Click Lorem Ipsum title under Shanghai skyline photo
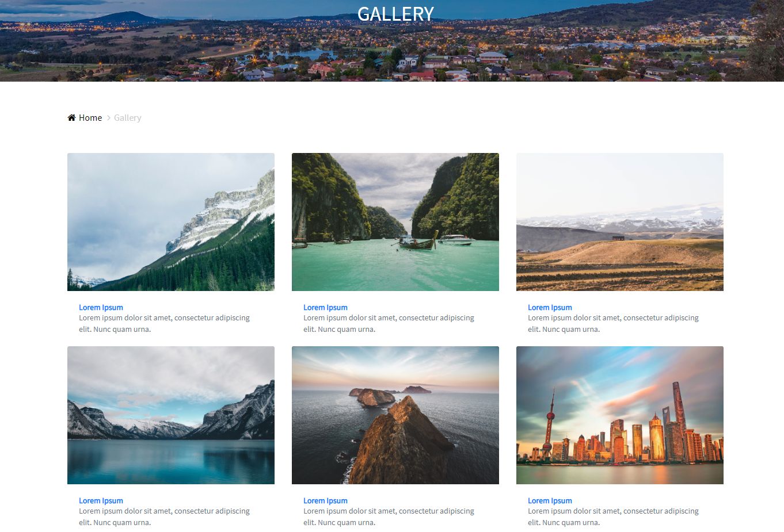The image size is (784, 532). pyautogui.click(x=550, y=501)
